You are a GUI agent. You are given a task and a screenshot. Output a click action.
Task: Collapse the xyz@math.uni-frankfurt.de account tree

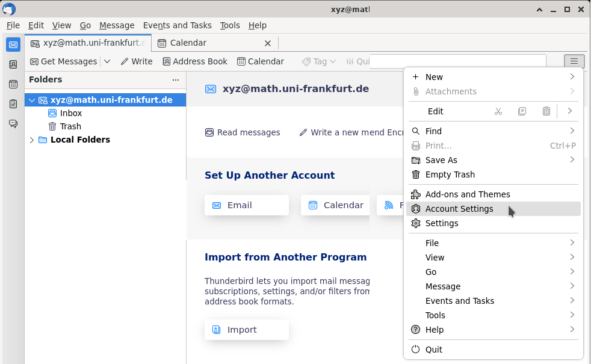[32, 100]
